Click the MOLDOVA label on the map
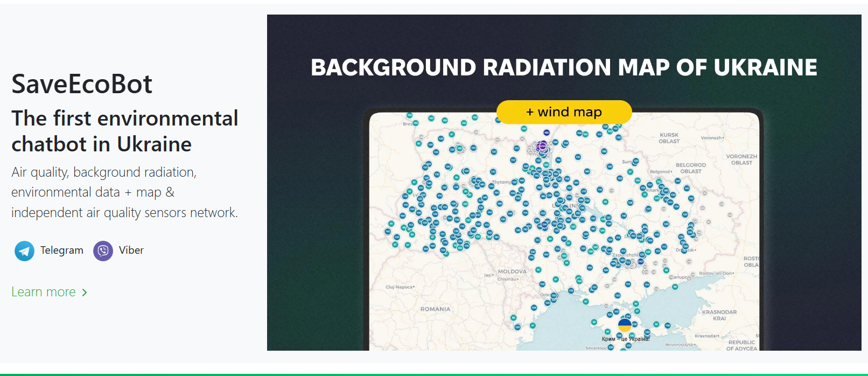The image size is (868, 376). pos(512,271)
